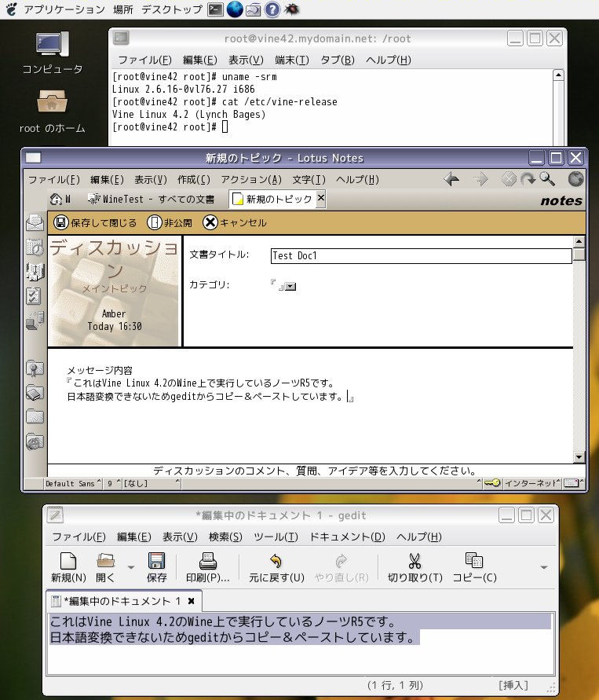The height and width of the screenshot is (700, 599).
Task: Open the address book bookmark icon
Action: (35, 271)
